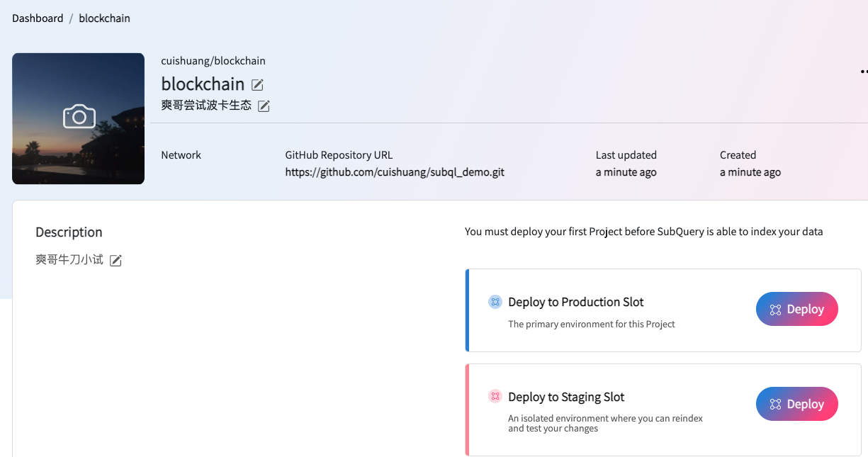Viewport: 868px width, 457px height.
Task: Select the "Deploy to Staging Slot" heading
Action: click(x=566, y=397)
